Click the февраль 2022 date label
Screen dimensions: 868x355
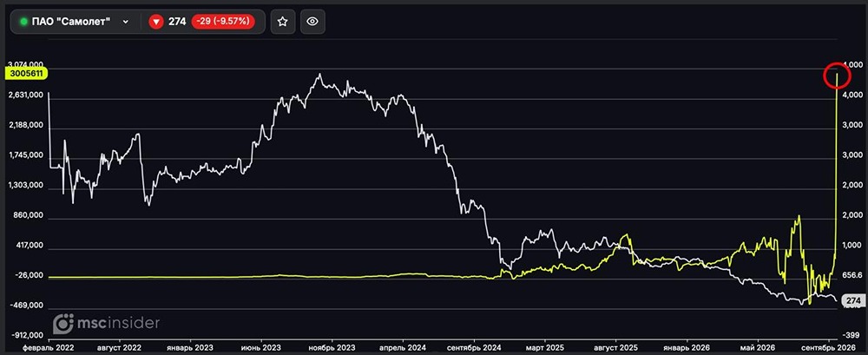pyautogui.click(x=49, y=350)
